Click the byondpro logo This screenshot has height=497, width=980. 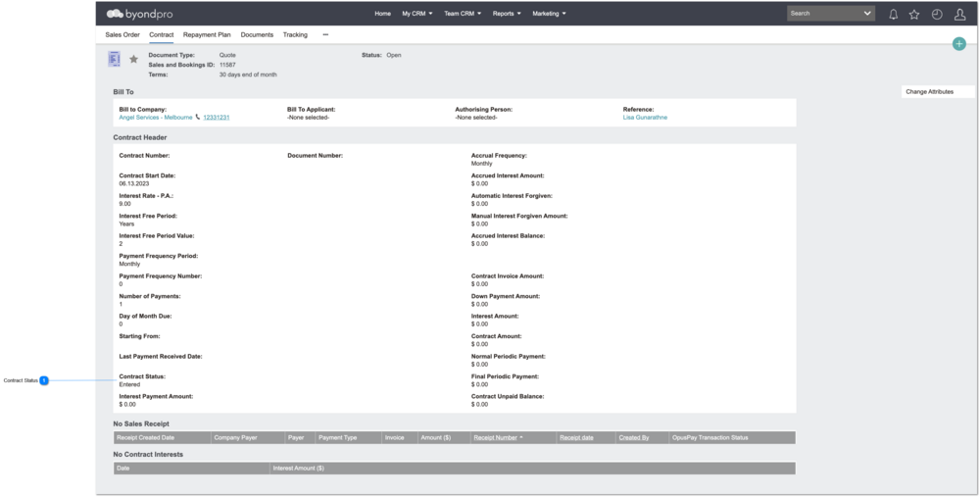pos(139,14)
